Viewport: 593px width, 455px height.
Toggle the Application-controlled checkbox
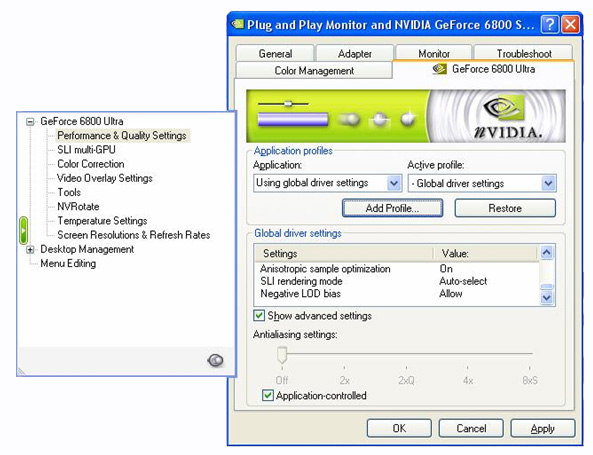coord(268,396)
